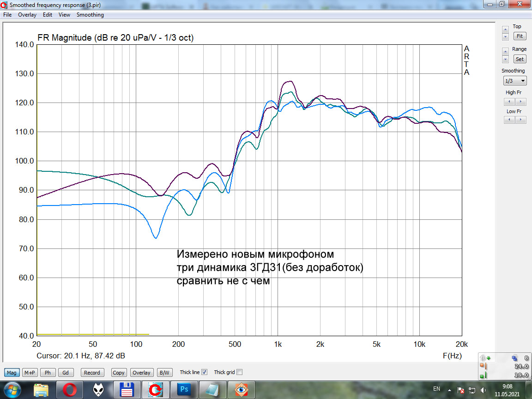Shift Low Fr limit left
Screen dimensions: 532x399
(509, 120)
